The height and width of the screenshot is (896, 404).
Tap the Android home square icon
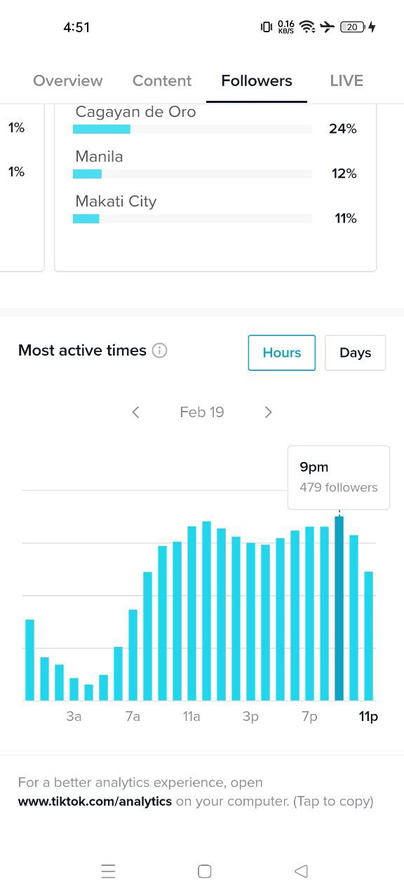pos(204,871)
